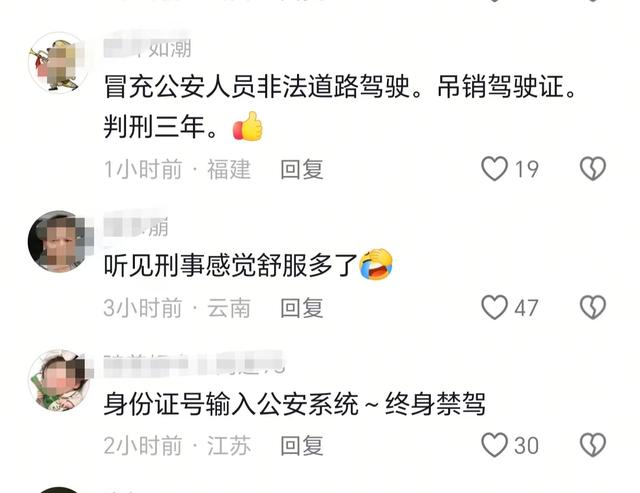Image resolution: width=640 pixels, height=493 pixels.
Task: Select comment starting with 冒充公安人员
Action: coord(340,107)
